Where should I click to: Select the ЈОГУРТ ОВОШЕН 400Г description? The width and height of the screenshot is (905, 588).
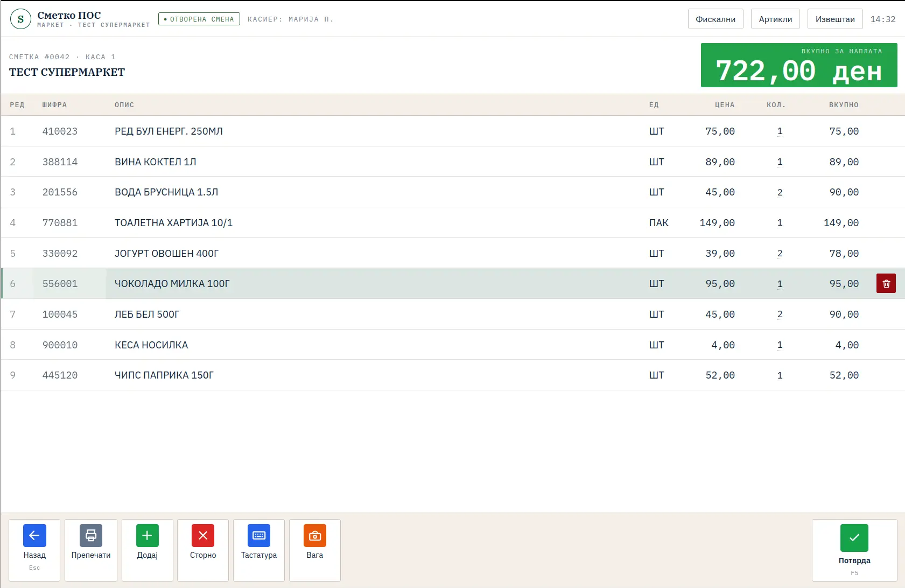(166, 254)
